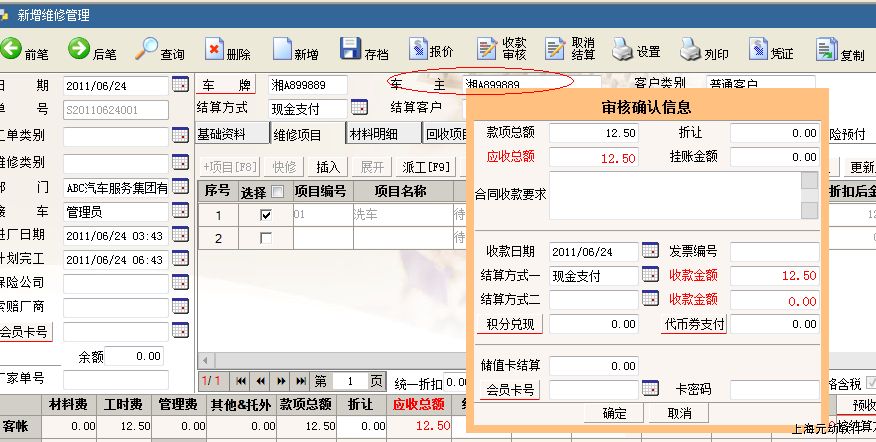Click the 新增 new record icon
The width and height of the screenshot is (876, 442).
pyautogui.click(x=280, y=49)
